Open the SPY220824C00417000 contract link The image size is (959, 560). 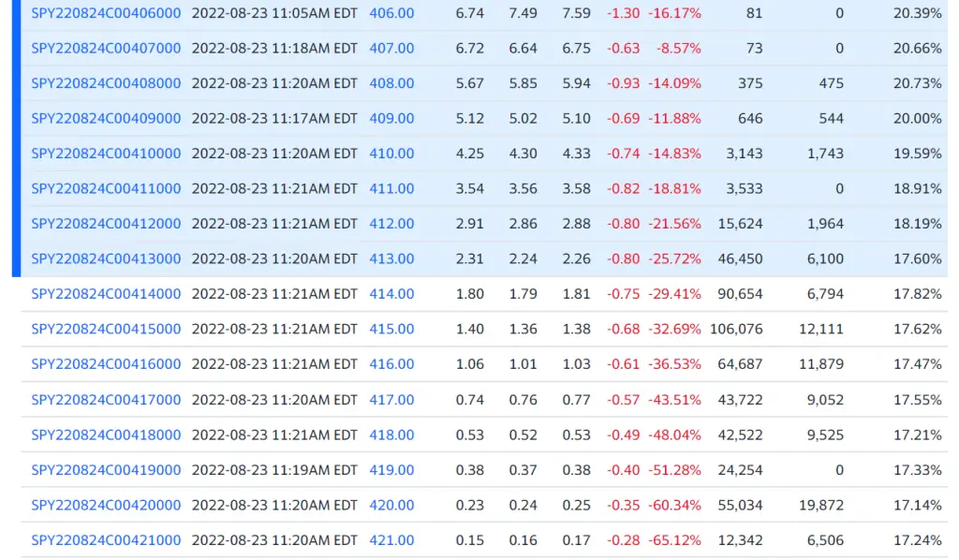[107, 399]
